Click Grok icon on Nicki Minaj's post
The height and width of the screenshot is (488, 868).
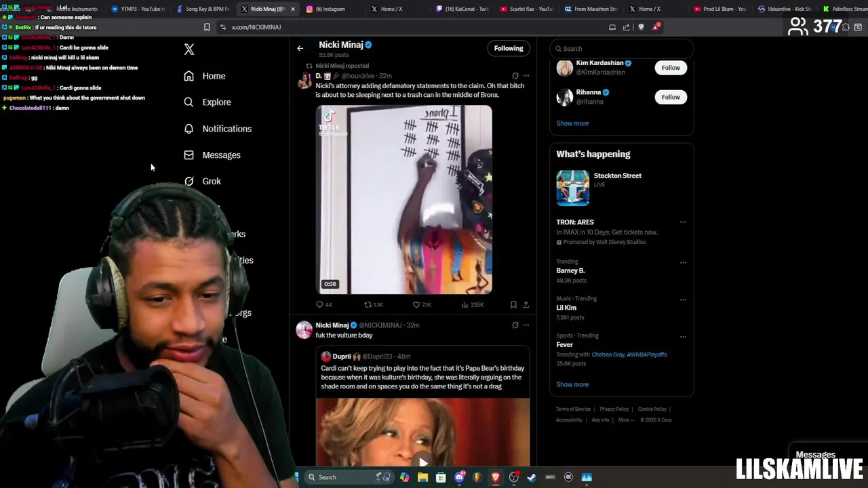tap(515, 325)
